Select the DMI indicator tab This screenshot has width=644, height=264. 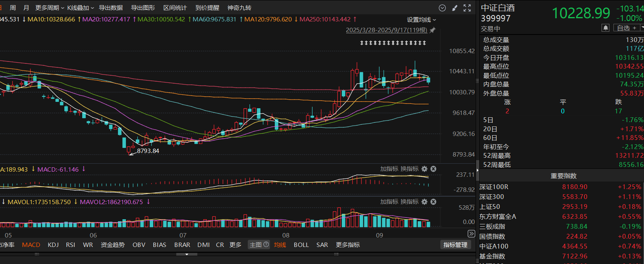(x=204, y=245)
